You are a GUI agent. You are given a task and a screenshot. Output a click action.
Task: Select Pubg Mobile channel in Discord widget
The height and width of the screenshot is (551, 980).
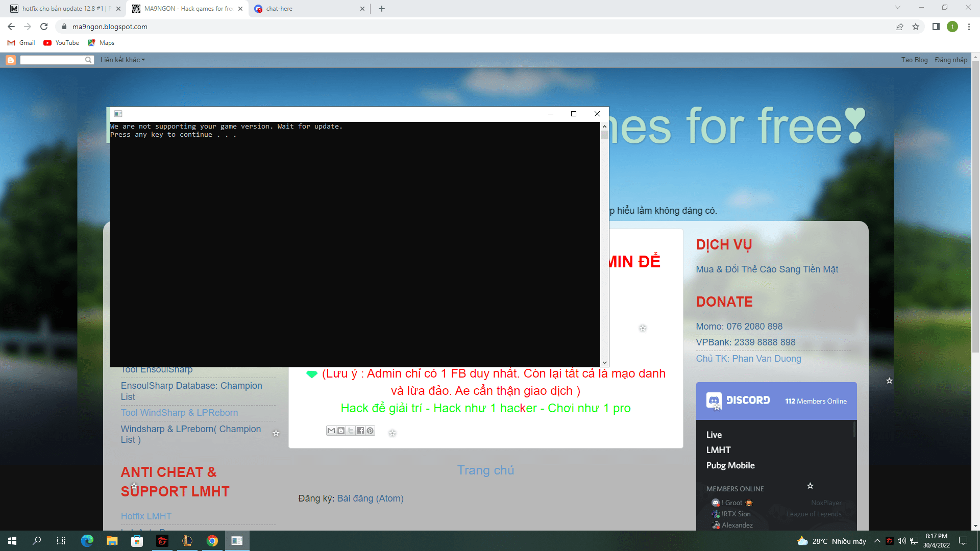(x=730, y=465)
